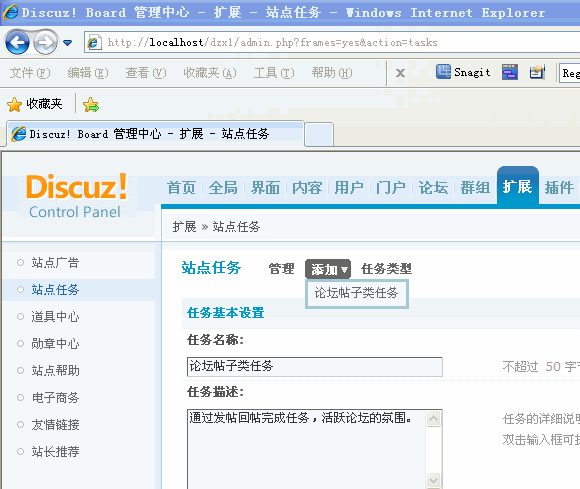
Task: Open 友情链接 in the sidebar
Action: tap(55, 425)
